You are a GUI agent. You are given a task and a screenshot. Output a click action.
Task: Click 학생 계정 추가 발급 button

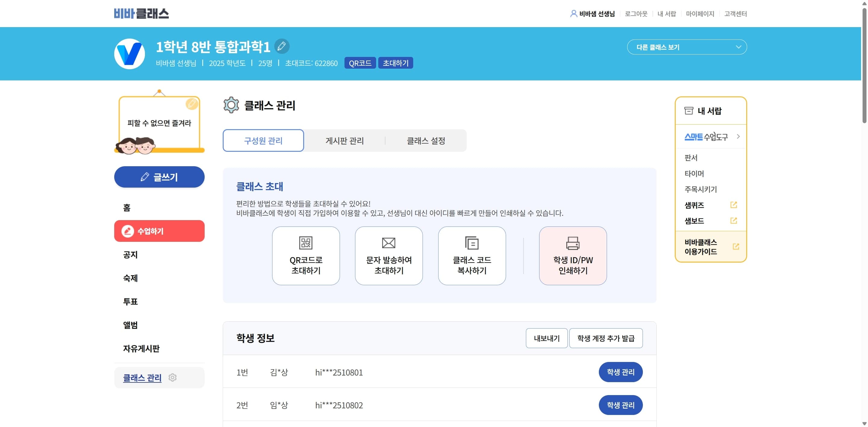click(x=606, y=338)
